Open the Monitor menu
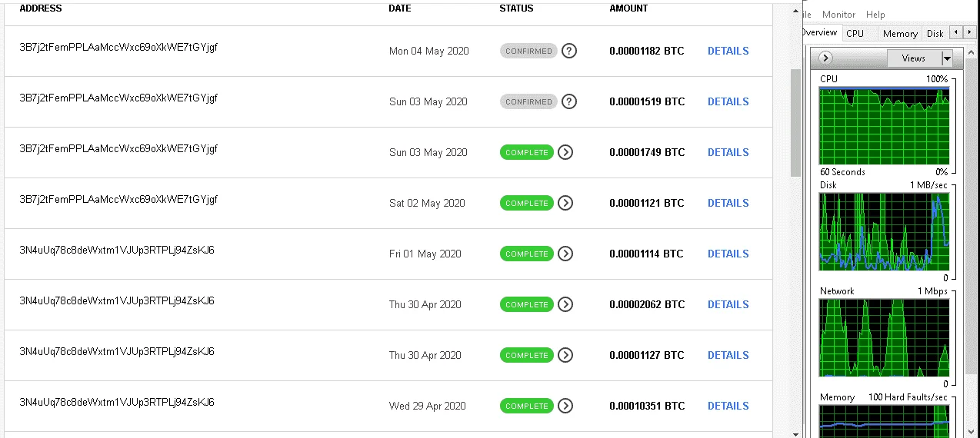Viewport: 980px width, 438px height. click(838, 15)
